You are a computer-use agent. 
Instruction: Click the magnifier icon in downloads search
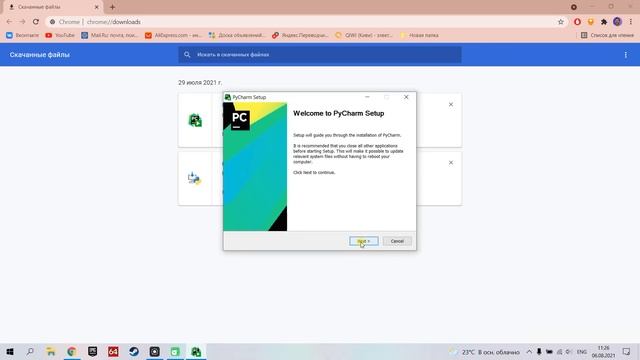click(x=187, y=55)
